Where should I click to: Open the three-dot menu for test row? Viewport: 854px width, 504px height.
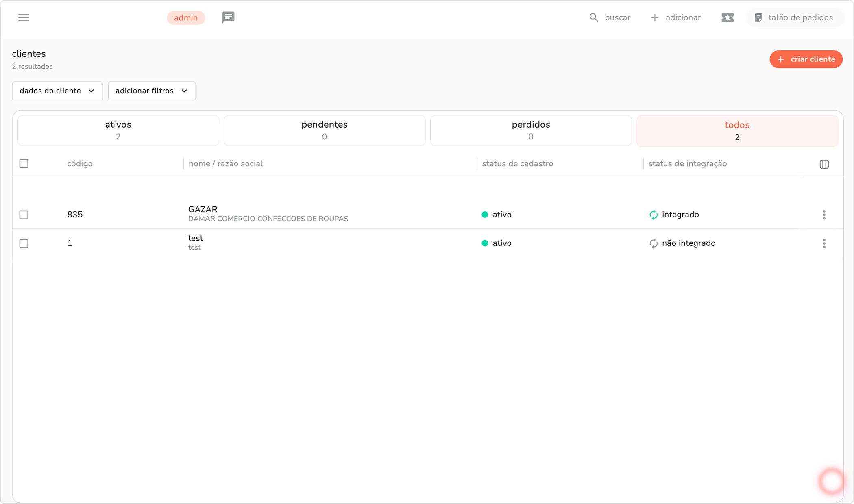tap(824, 243)
